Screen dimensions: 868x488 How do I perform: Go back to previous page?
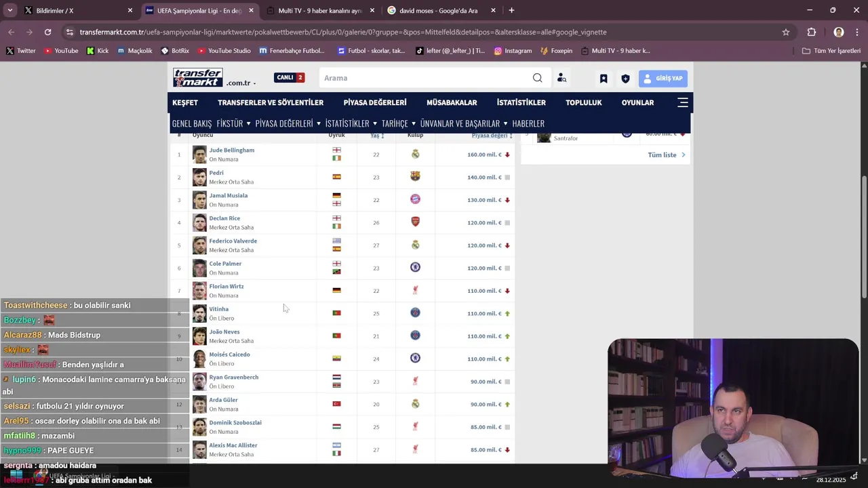click(12, 32)
